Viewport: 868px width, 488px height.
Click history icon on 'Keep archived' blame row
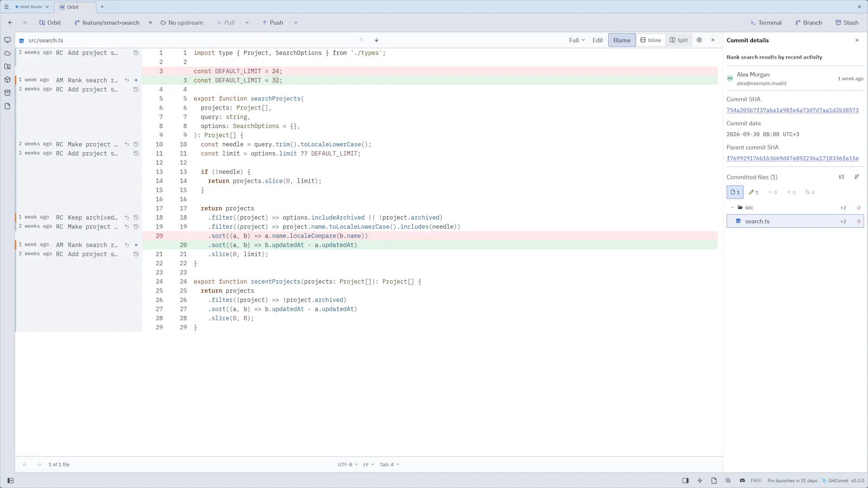(136, 217)
